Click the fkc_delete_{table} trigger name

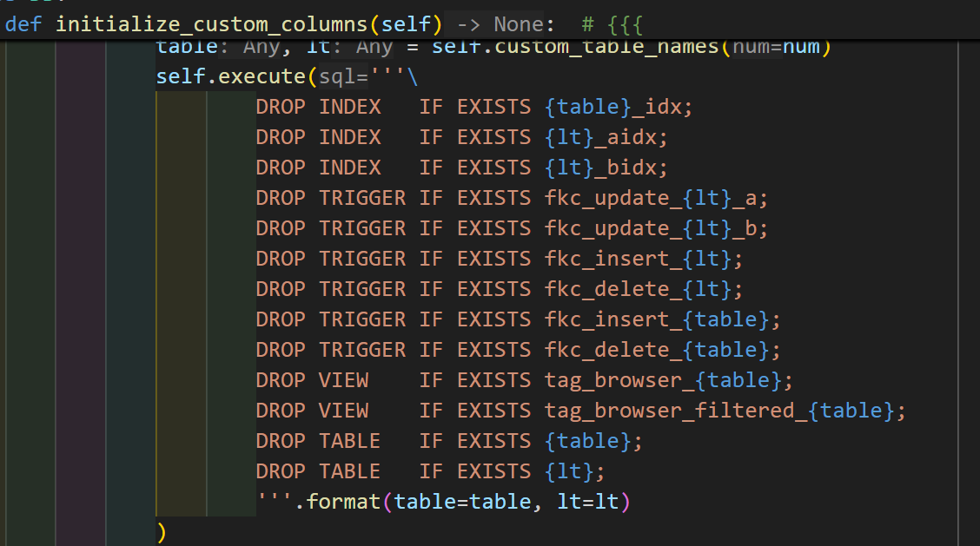(x=662, y=350)
